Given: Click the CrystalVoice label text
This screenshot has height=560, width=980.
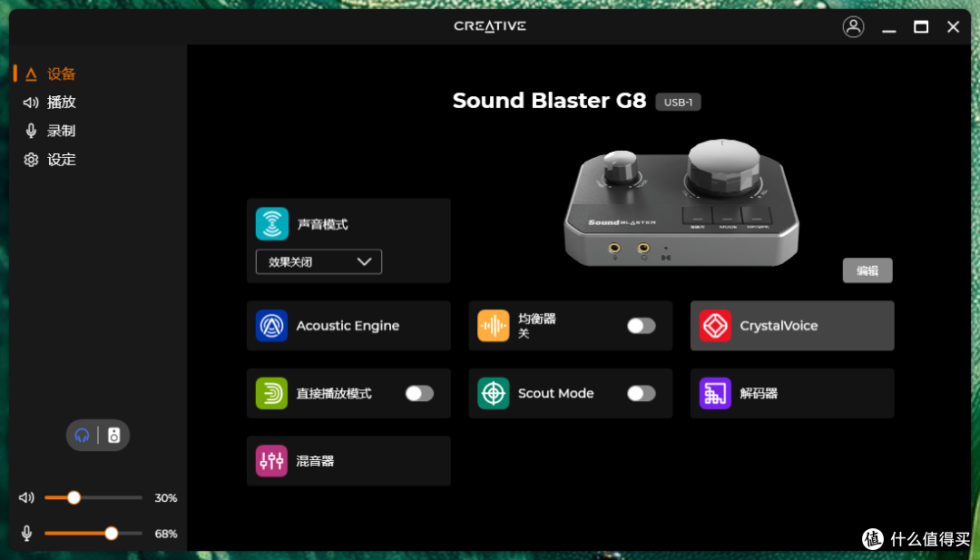Looking at the screenshot, I should pos(779,326).
